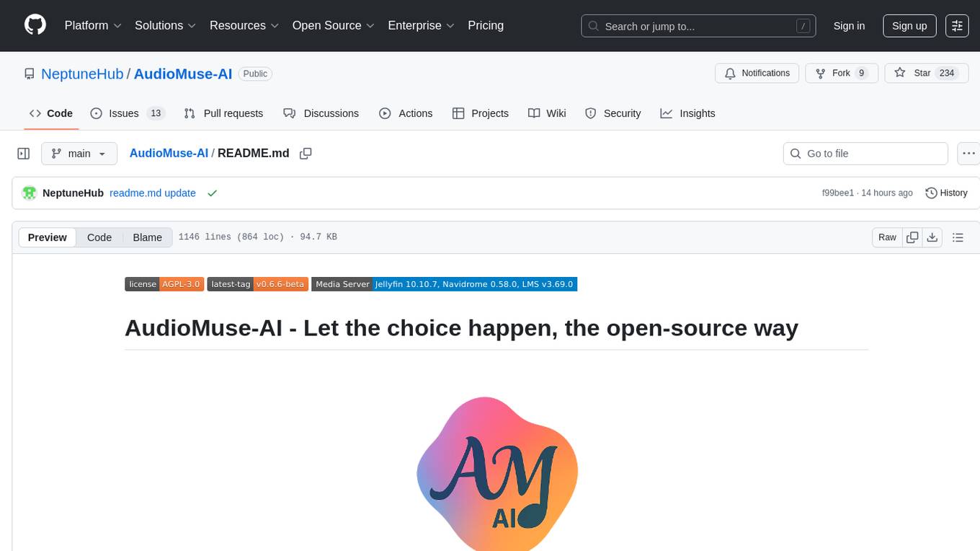The width and height of the screenshot is (980, 551).
Task: Open commit hash f99bee1
Action: click(837, 193)
